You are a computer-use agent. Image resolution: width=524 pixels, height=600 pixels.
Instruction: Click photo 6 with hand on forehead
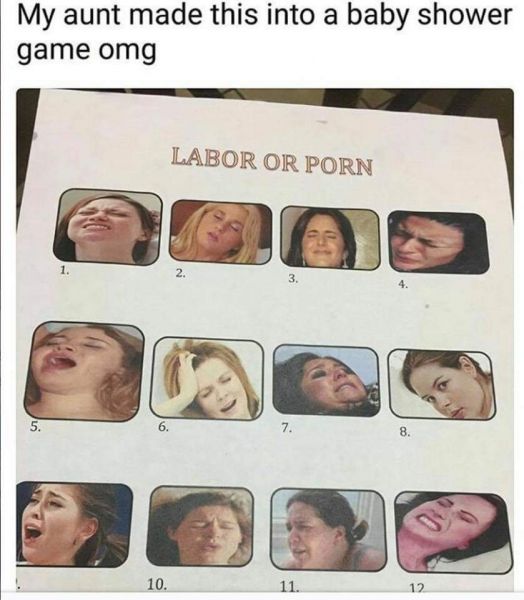[x=207, y=379]
